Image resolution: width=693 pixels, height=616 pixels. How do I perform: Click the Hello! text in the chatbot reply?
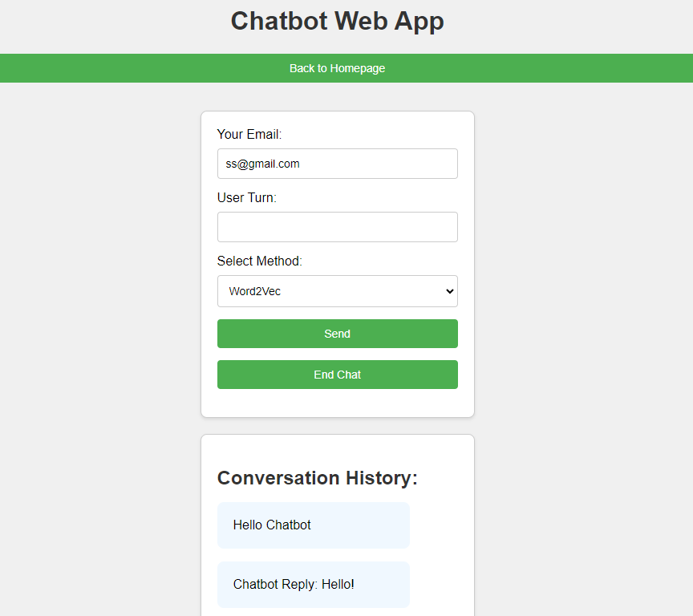[338, 584]
